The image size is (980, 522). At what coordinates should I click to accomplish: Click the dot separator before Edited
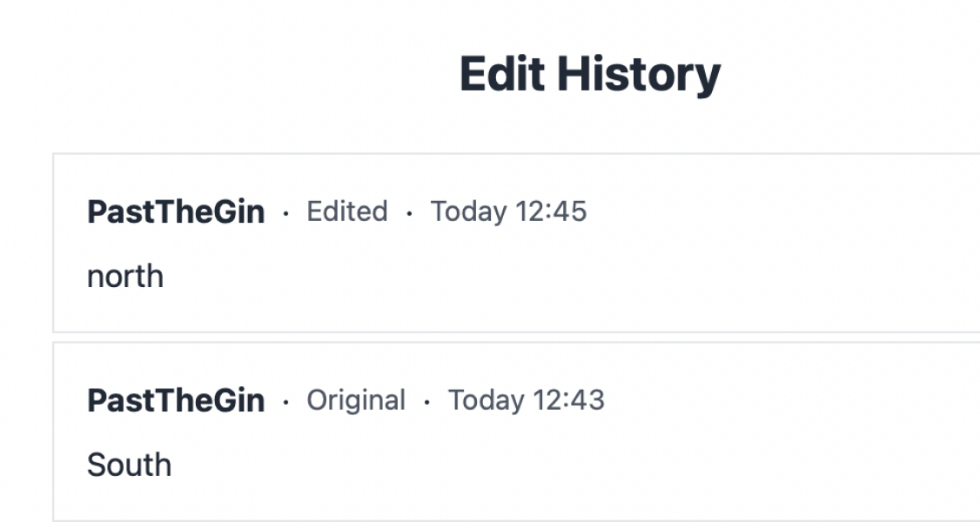[x=285, y=213]
